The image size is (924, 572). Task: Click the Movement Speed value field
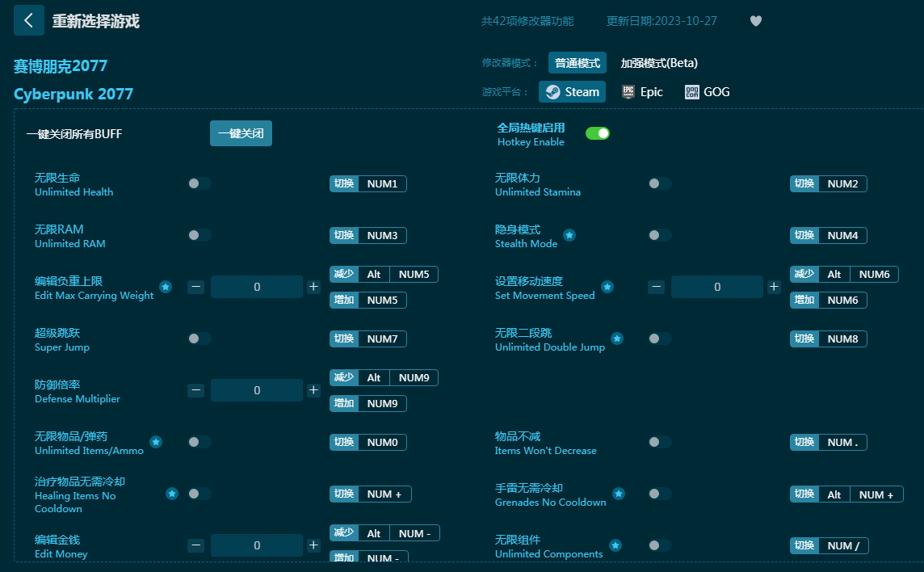point(717,287)
